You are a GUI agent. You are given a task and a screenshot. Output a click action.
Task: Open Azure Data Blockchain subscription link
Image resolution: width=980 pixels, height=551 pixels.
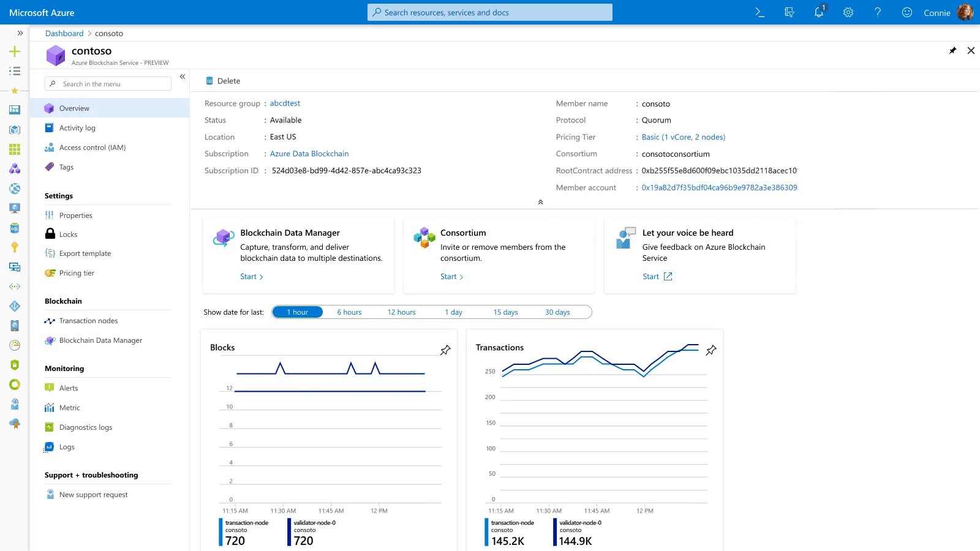point(309,154)
